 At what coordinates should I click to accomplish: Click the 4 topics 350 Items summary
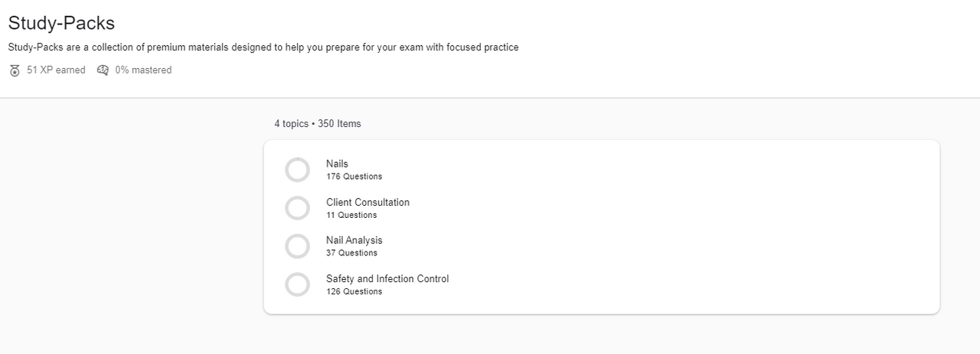[x=318, y=124]
